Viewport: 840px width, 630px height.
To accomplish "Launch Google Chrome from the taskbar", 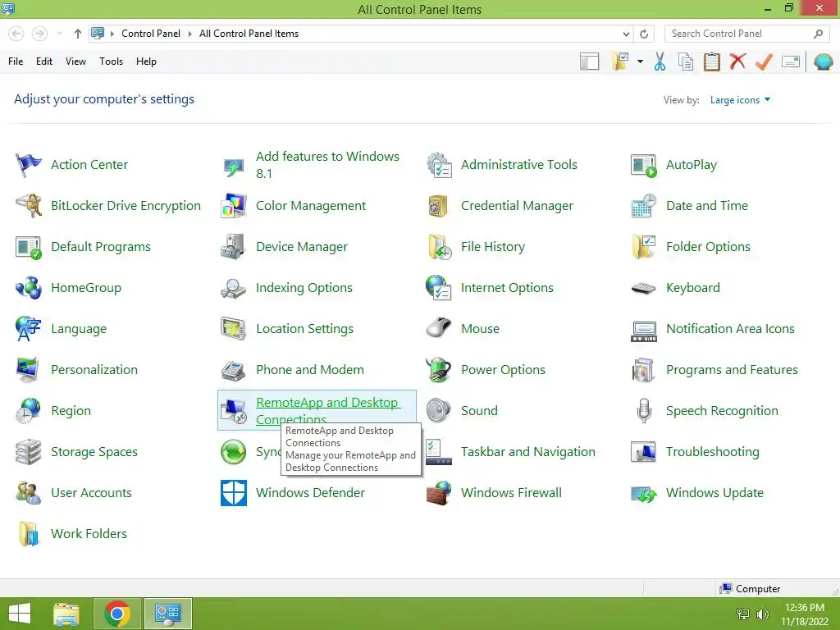I will point(117,614).
